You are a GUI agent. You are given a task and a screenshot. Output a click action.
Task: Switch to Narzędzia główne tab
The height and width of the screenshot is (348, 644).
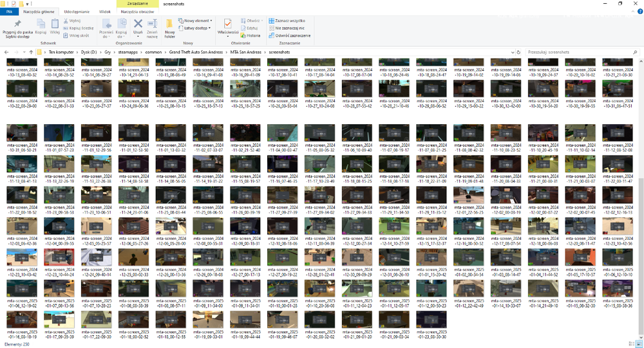click(x=39, y=12)
